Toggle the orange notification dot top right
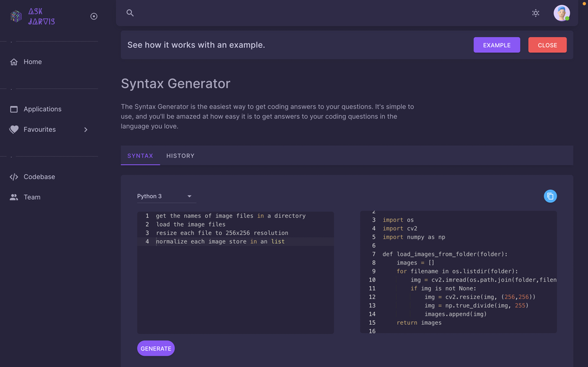The image size is (588, 367). pos(583,4)
